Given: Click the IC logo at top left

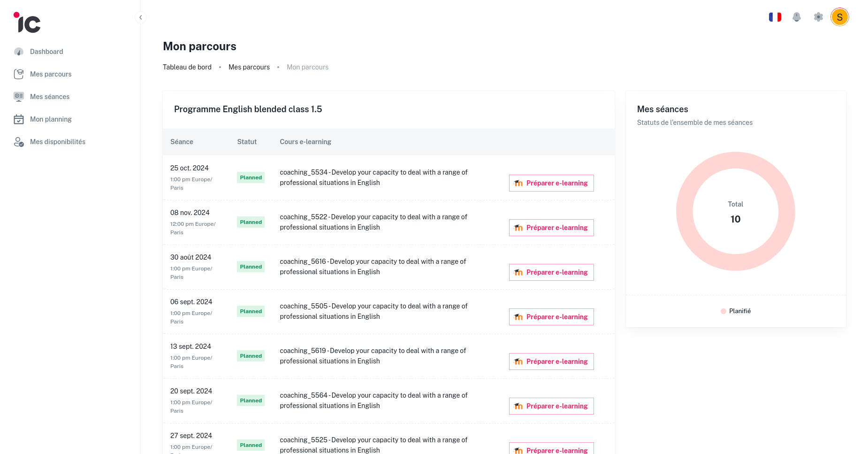Looking at the screenshot, I should pos(27,23).
